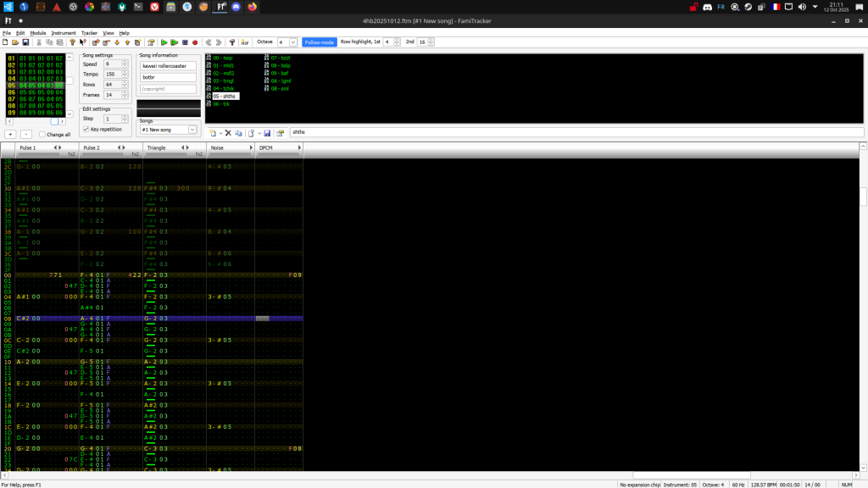Open Firefox from the taskbar
Image resolution: width=868 pixels, height=488 pixels.
point(251,7)
